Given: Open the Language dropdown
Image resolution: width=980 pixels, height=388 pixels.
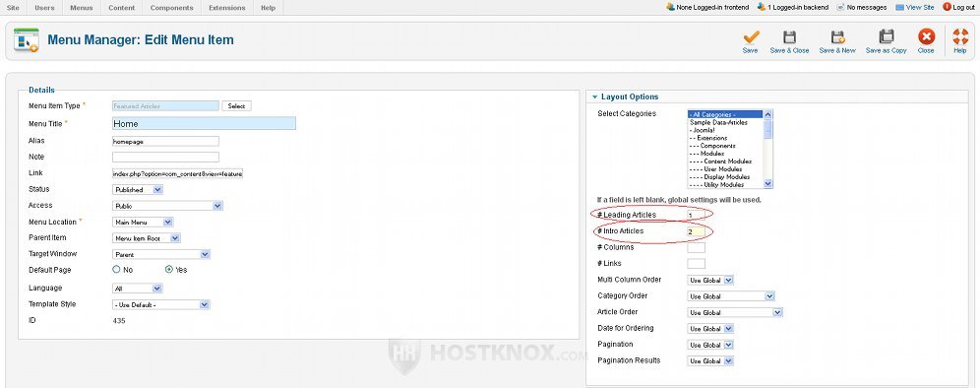Looking at the screenshot, I should click(138, 289).
